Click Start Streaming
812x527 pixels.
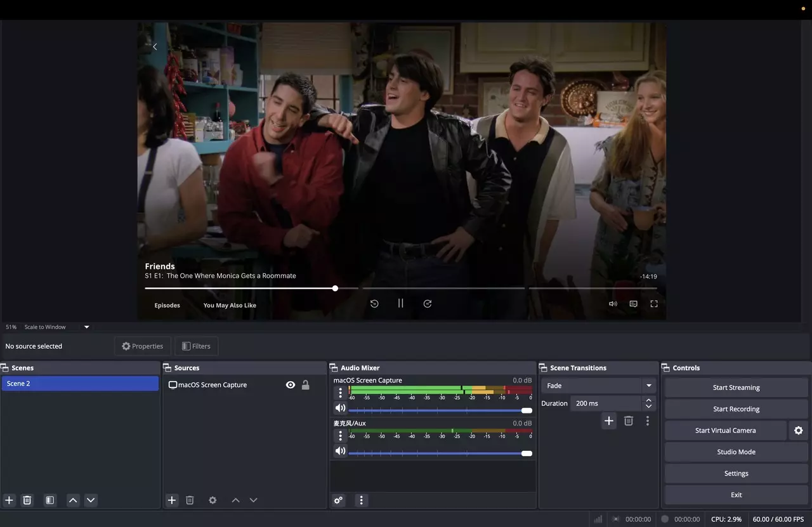click(x=736, y=387)
